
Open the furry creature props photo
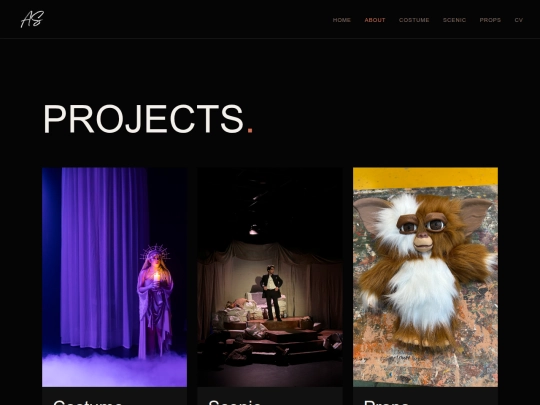coord(425,277)
